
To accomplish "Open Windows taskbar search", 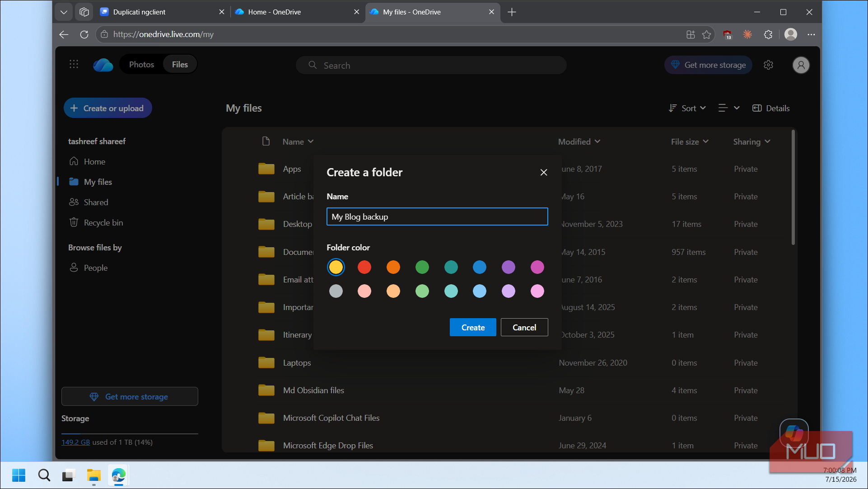I will (x=44, y=475).
